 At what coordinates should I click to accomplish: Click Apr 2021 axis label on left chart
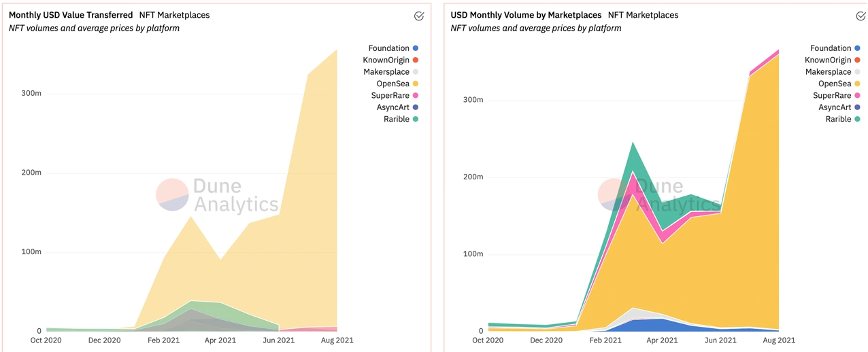coord(220,340)
